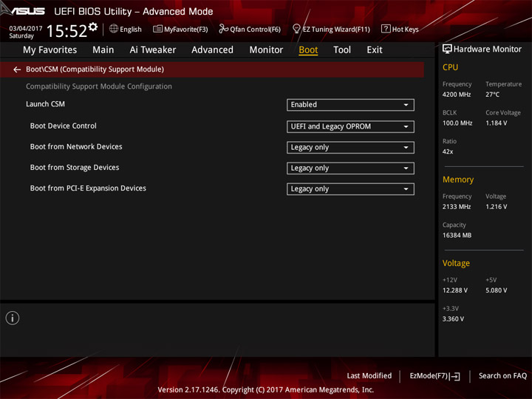Switch to My Favorites tab

[x=50, y=50]
